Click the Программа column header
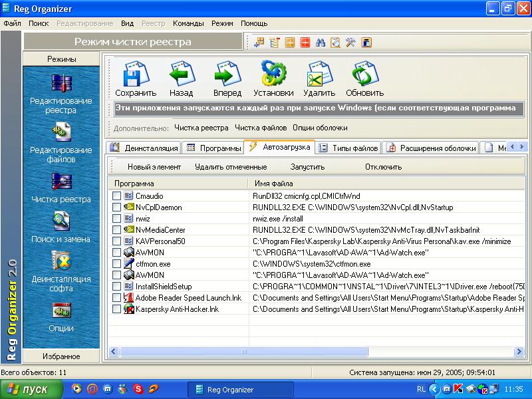532x399 pixels. tap(179, 184)
